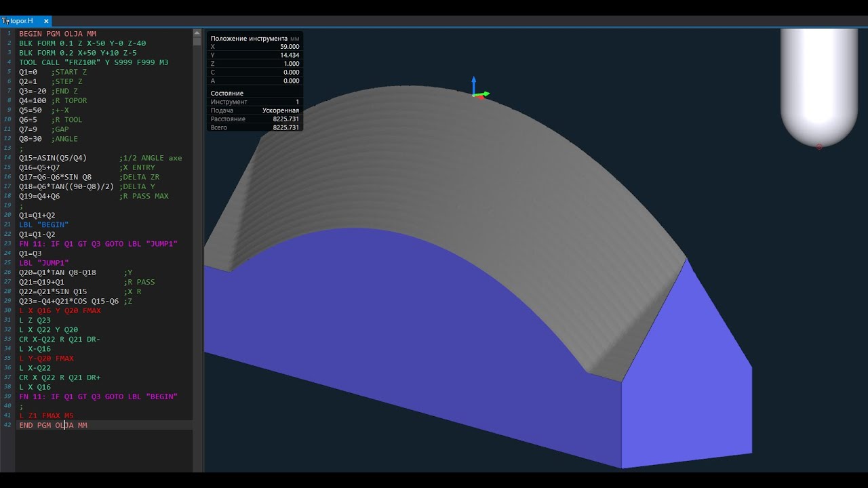Click the line 'L Z Q23'
Viewport: 868px width, 488px height.
35,320
